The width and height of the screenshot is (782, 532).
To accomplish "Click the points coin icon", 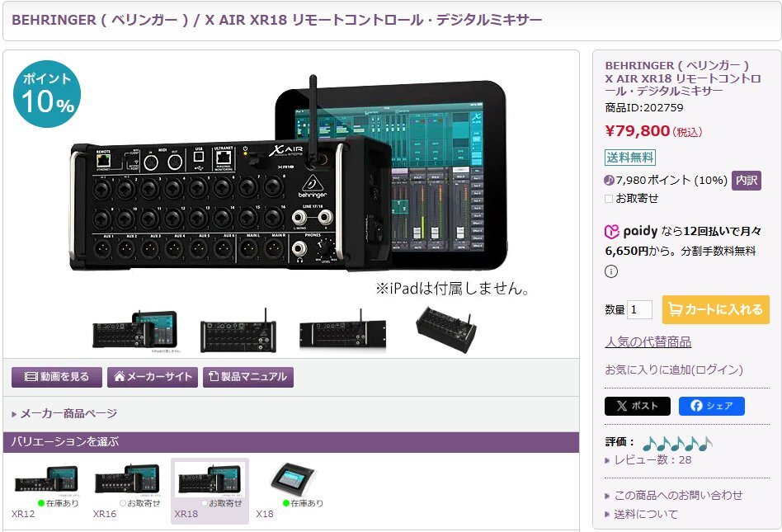I will coord(609,180).
